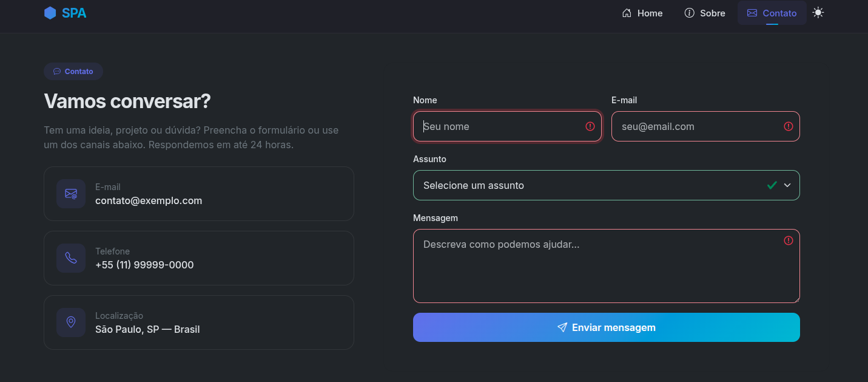
Task: Click the speech bubble icon on the Contato badge
Action: (56, 71)
